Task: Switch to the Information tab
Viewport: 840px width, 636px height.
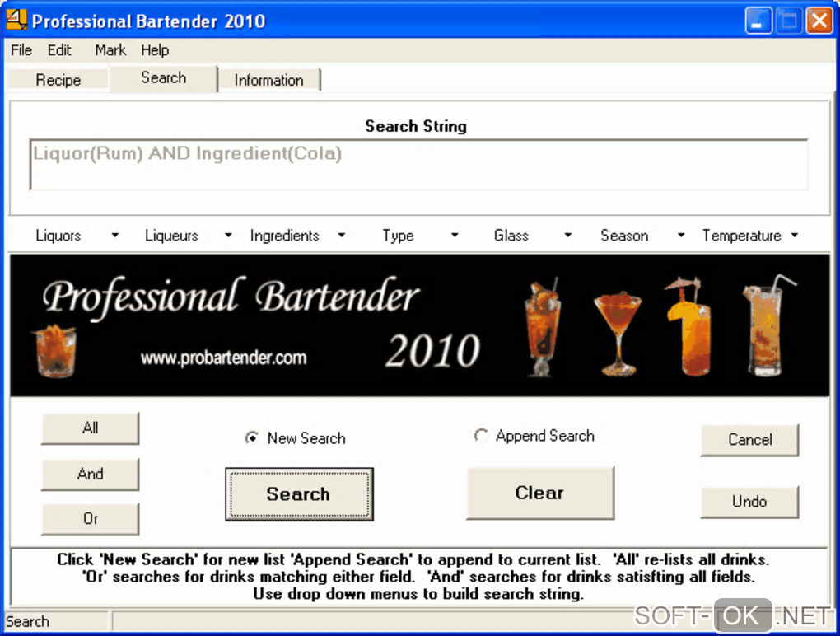Action: click(x=269, y=80)
